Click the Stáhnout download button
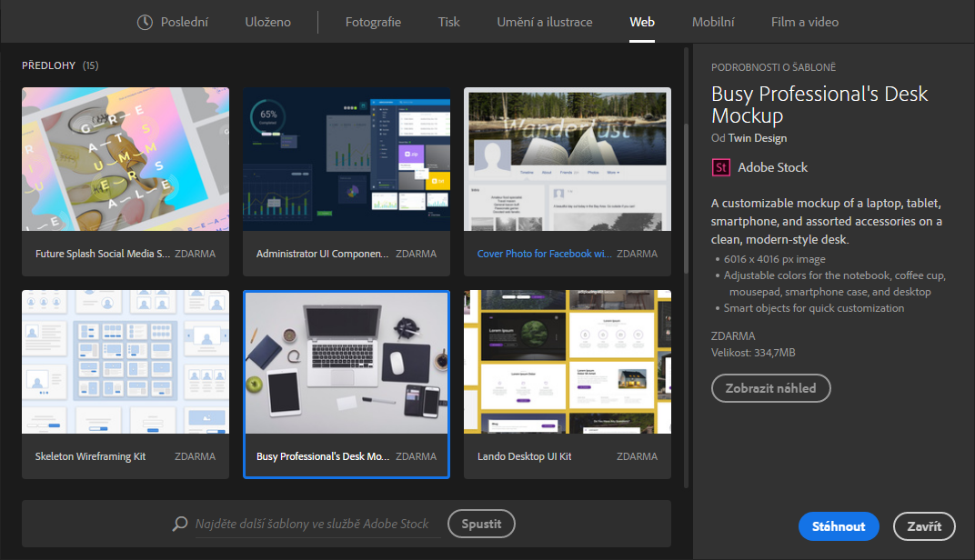 click(839, 526)
